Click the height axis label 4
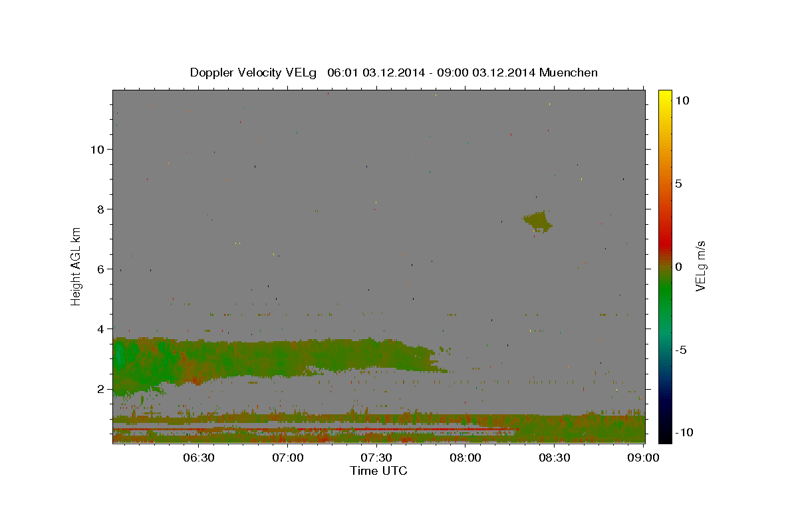The image size is (798, 532). pos(101,329)
